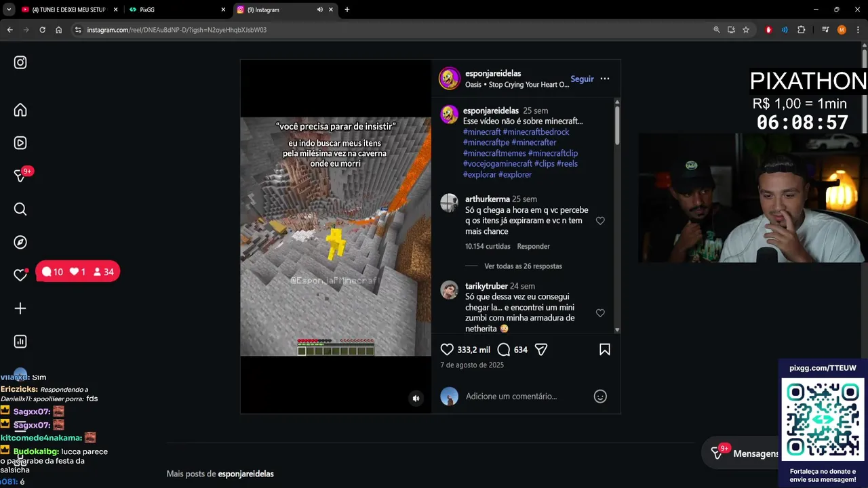Click the #explorar hashtag
The width and height of the screenshot is (868, 488).
tap(479, 175)
